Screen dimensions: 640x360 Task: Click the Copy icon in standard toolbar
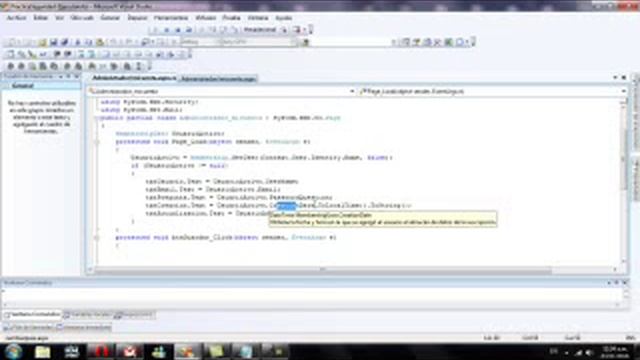coord(89,42)
